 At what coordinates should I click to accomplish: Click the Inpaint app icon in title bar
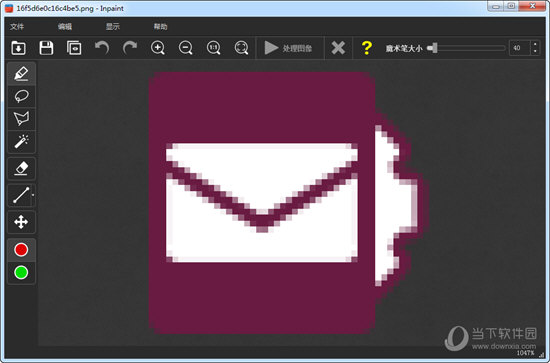9,8
